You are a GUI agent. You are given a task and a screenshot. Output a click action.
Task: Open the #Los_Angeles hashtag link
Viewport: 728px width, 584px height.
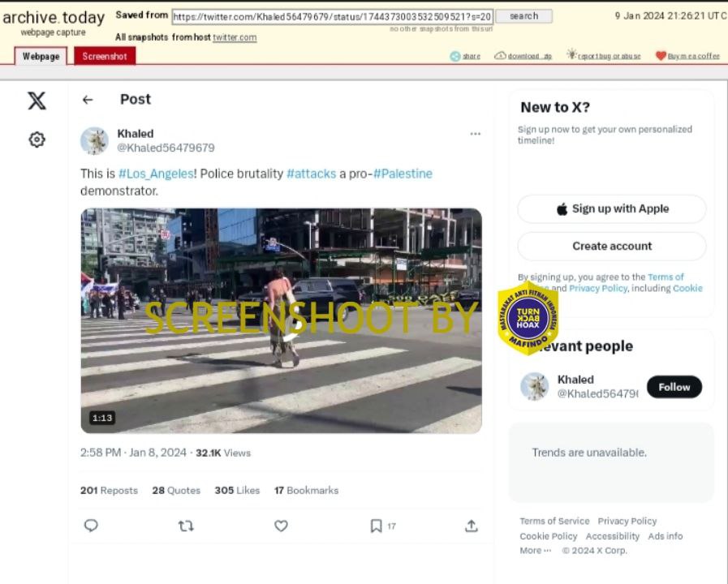pos(156,174)
